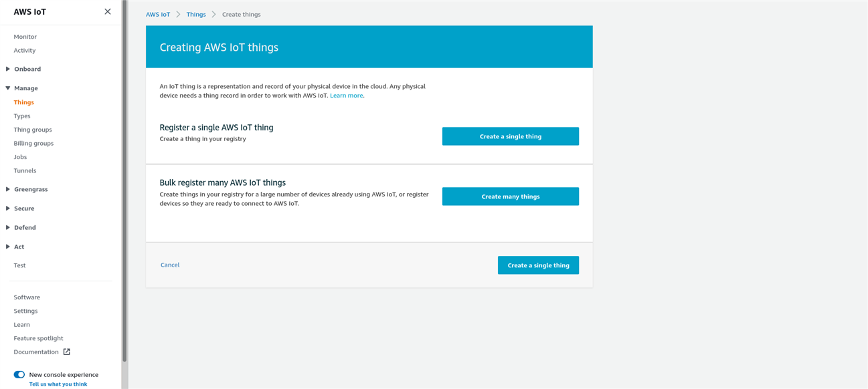
Task: Expand the Defend section arrow
Action: click(x=8, y=227)
